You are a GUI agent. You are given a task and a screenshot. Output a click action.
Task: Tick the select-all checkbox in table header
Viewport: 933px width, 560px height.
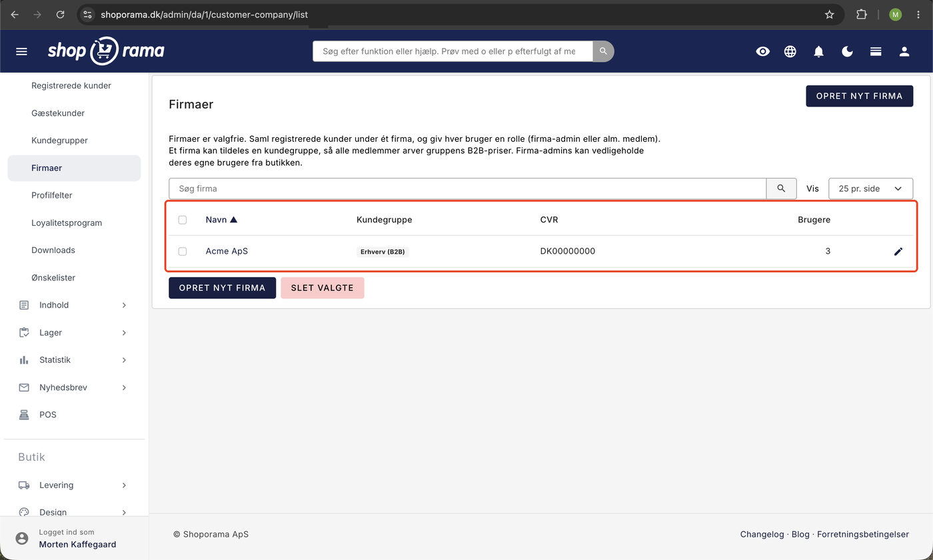click(183, 220)
